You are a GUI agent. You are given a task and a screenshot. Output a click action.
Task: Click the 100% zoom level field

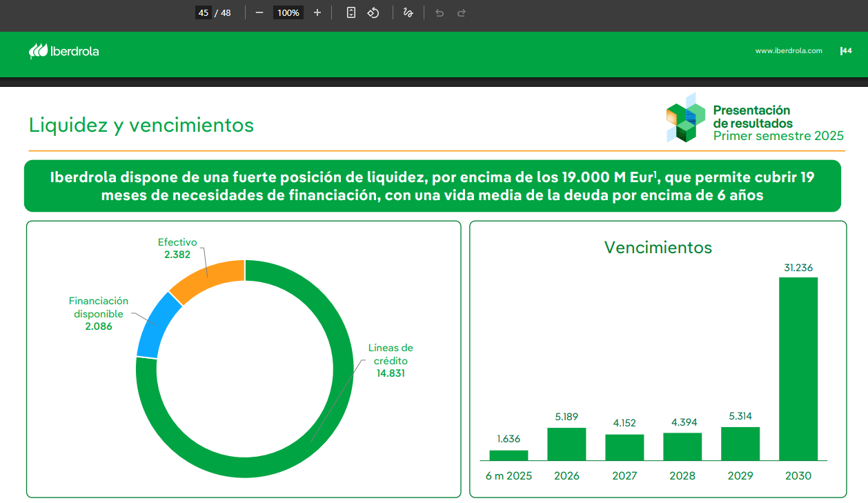coord(288,12)
